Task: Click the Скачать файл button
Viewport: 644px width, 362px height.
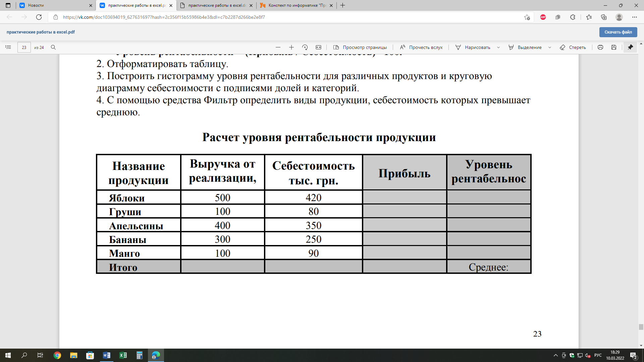Action: click(x=618, y=32)
